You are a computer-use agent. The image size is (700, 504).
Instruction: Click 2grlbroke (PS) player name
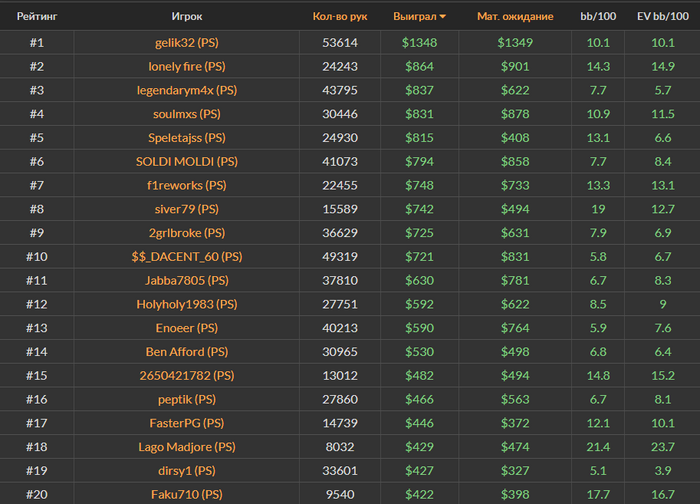click(x=187, y=233)
